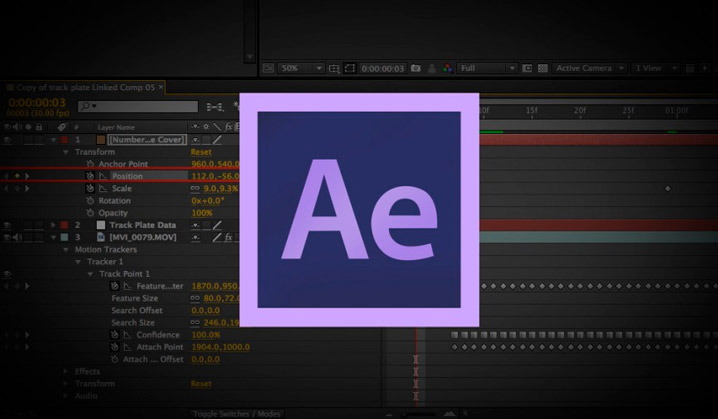Mute MVI_0079.MOV layer audio speaker
The image size is (718, 419).
pyautogui.click(x=17, y=237)
